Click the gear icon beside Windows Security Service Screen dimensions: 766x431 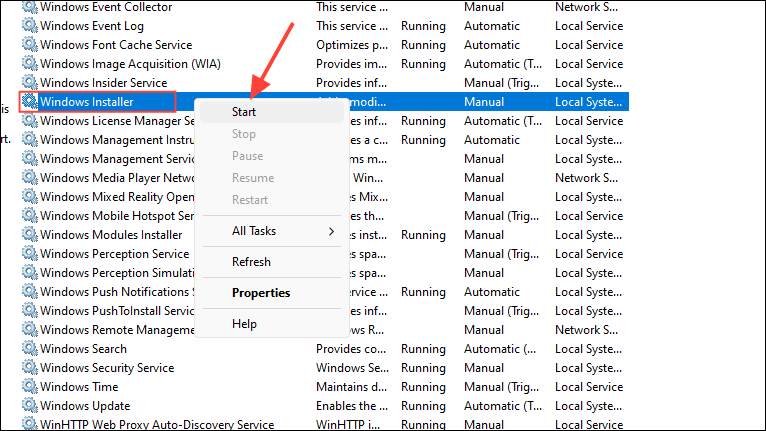30,367
